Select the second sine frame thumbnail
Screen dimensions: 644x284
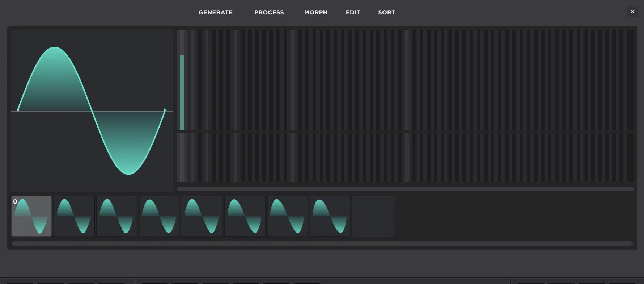point(74,216)
